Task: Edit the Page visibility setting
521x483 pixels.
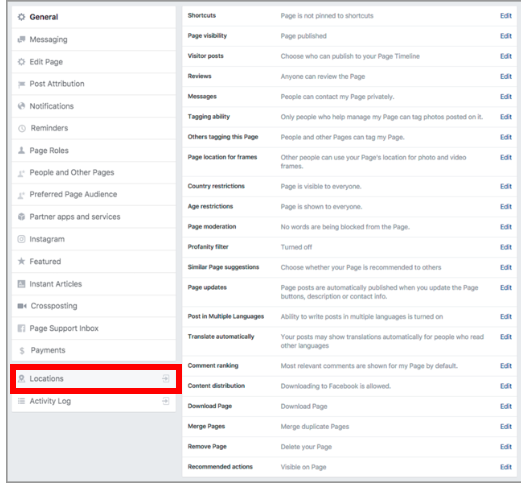Action: (506, 36)
